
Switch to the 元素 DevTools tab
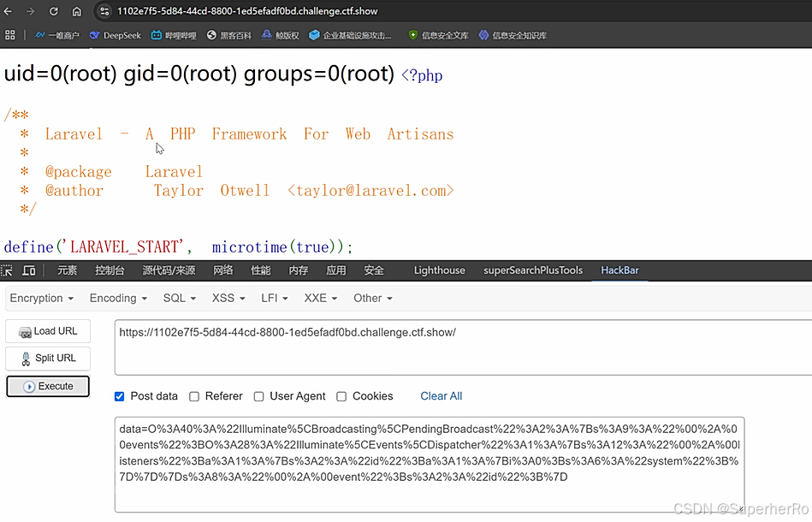pos(68,270)
